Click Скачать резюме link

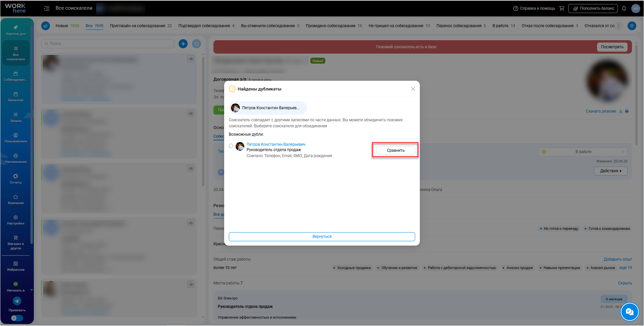[x=601, y=111]
